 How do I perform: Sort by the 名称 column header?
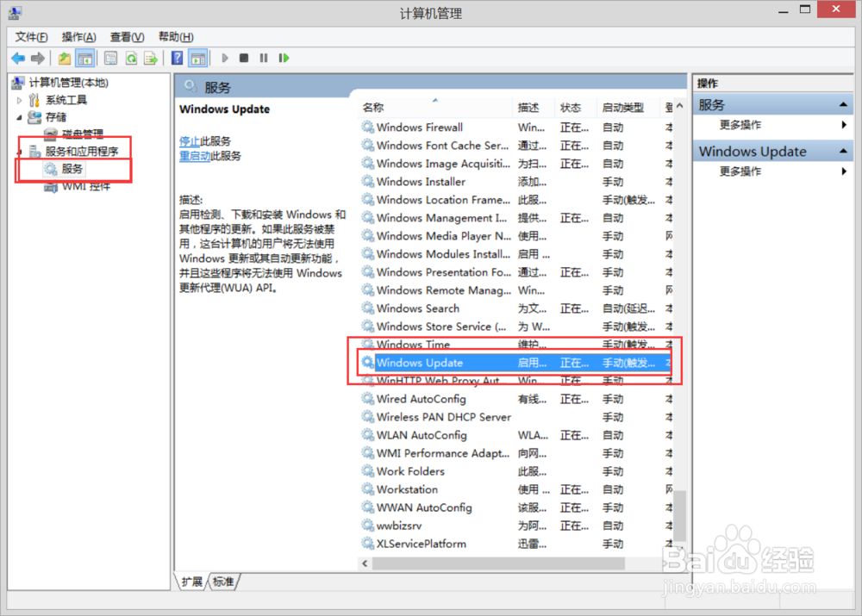[435, 108]
